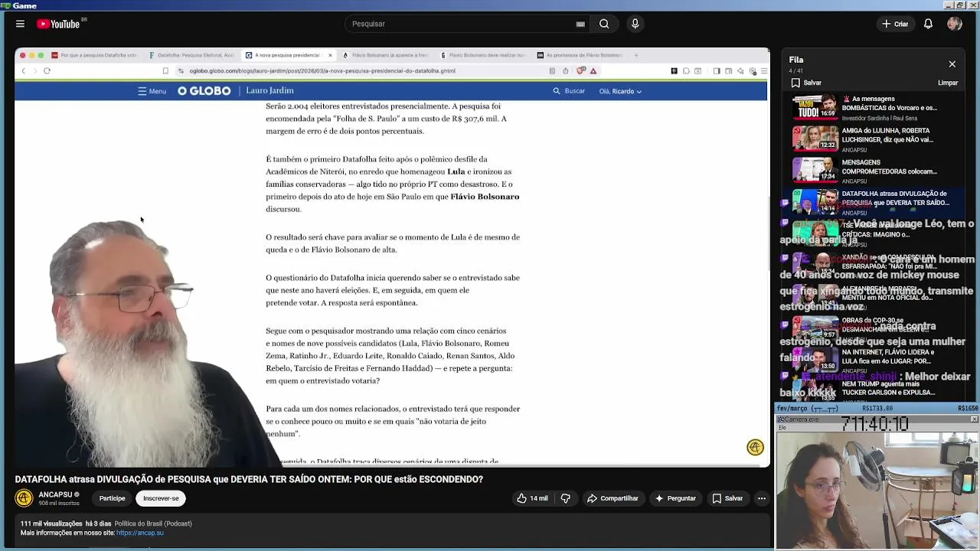The width and height of the screenshot is (980, 551).
Task: Open the notifications bell
Action: [x=928, y=24]
